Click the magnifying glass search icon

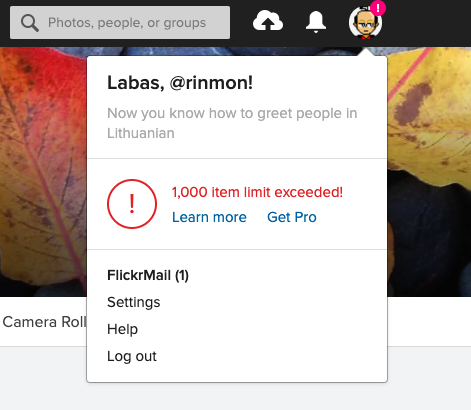[30, 23]
